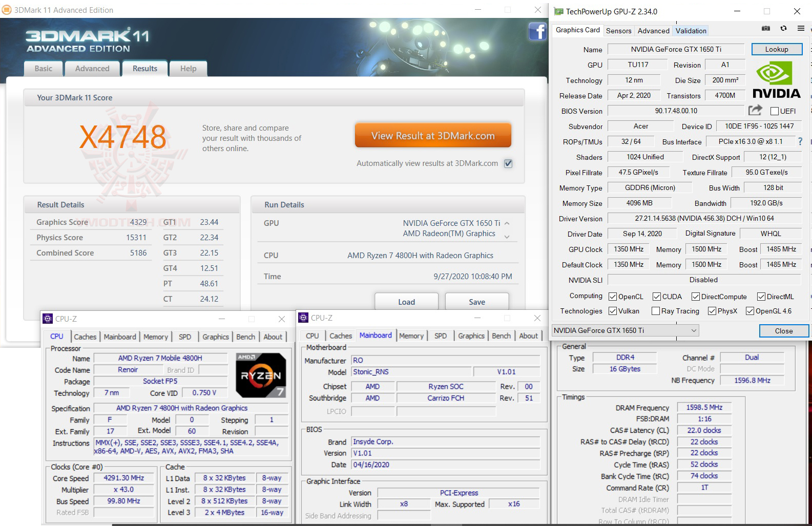Click View Result at 3DMark.com button

[x=433, y=136]
